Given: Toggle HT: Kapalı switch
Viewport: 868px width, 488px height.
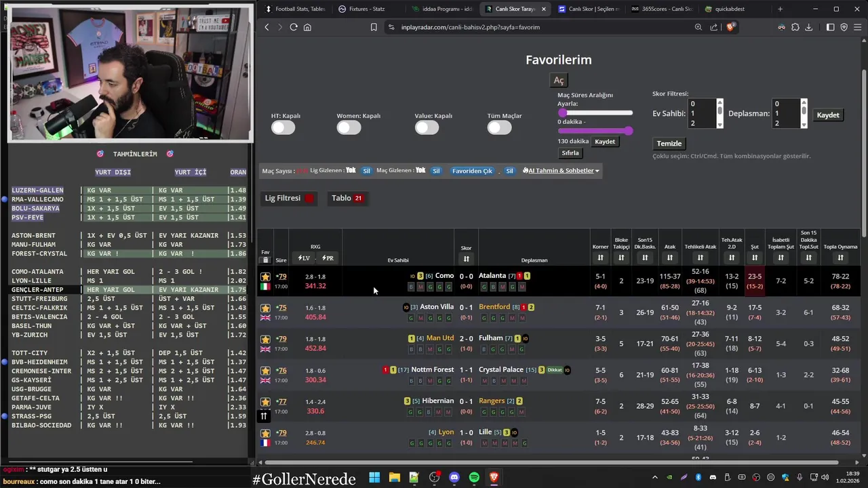Looking at the screenshot, I should pos(283,127).
